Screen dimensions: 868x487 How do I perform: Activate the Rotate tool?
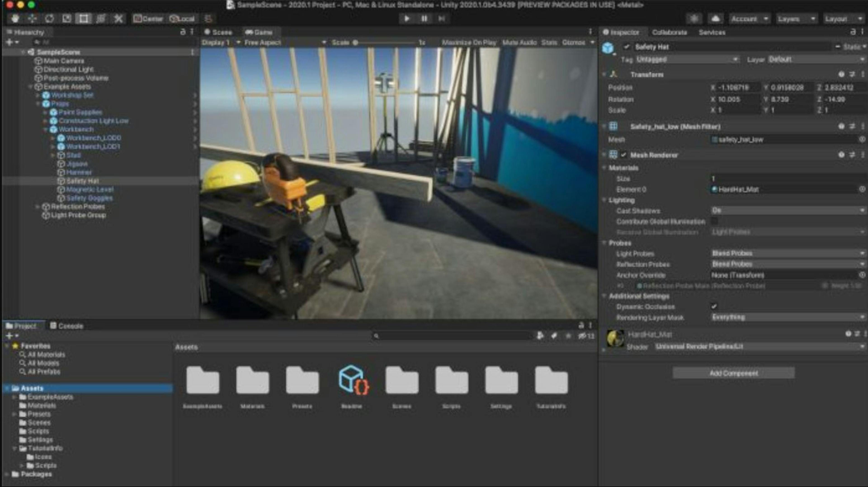point(50,19)
